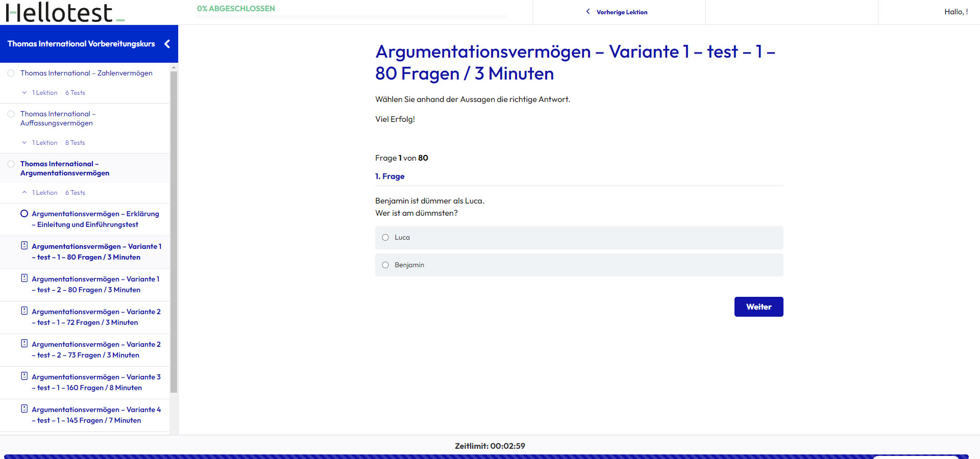The height and width of the screenshot is (459, 980).
Task: Click the 'Hallo, !' greeting
Action: click(x=956, y=12)
